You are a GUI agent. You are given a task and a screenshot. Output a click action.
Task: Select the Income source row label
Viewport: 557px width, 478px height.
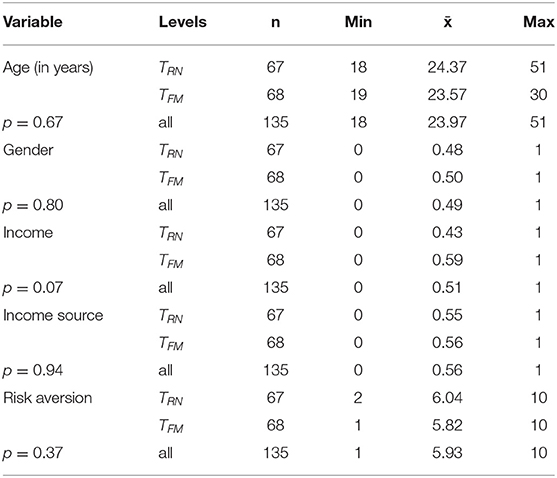click(x=53, y=315)
